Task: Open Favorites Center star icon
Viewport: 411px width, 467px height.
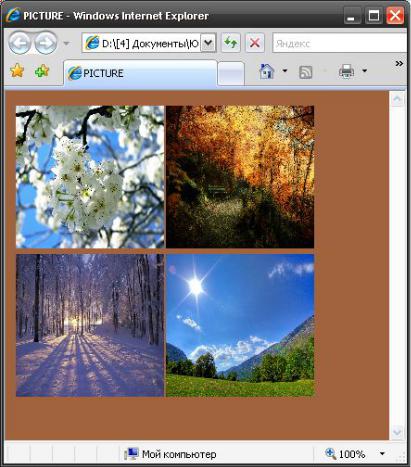Action: coord(17,71)
